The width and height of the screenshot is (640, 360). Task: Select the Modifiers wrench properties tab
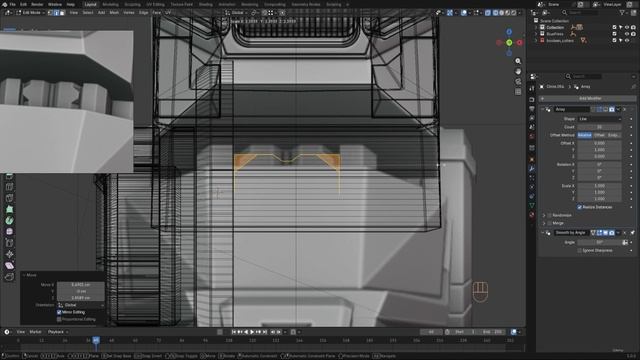tap(532, 169)
